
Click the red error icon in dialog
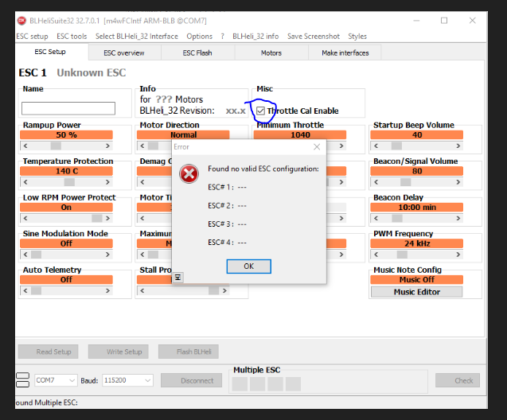pyautogui.click(x=189, y=174)
